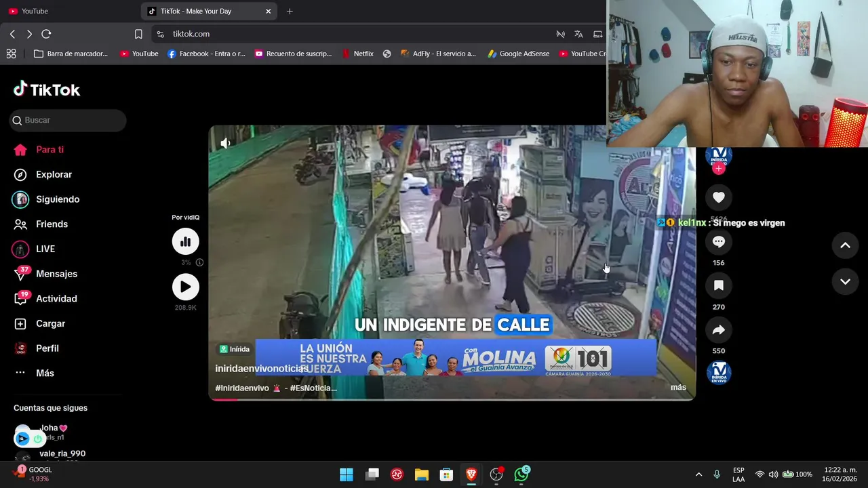The height and width of the screenshot is (488, 868).
Task: Go to Perfil page
Action: pyautogui.click(x=37, y=348)
